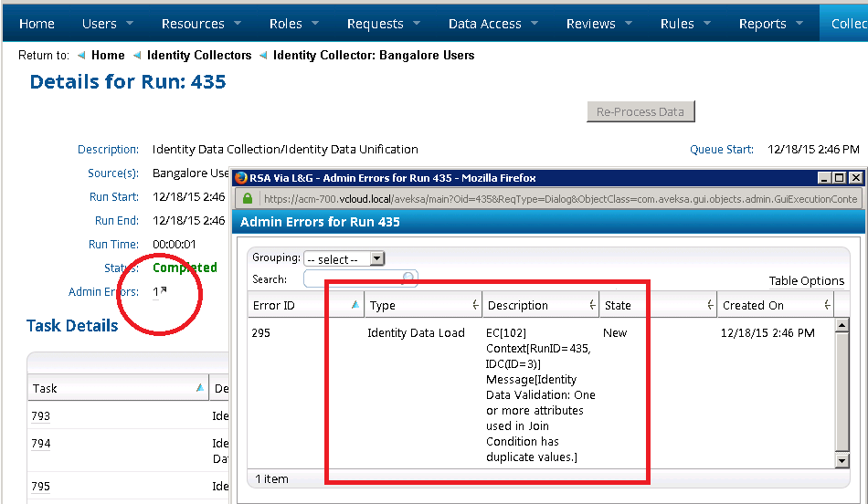Click the sort icon on Created On column
The image size is (868, 504).
[x=827, y=305]
